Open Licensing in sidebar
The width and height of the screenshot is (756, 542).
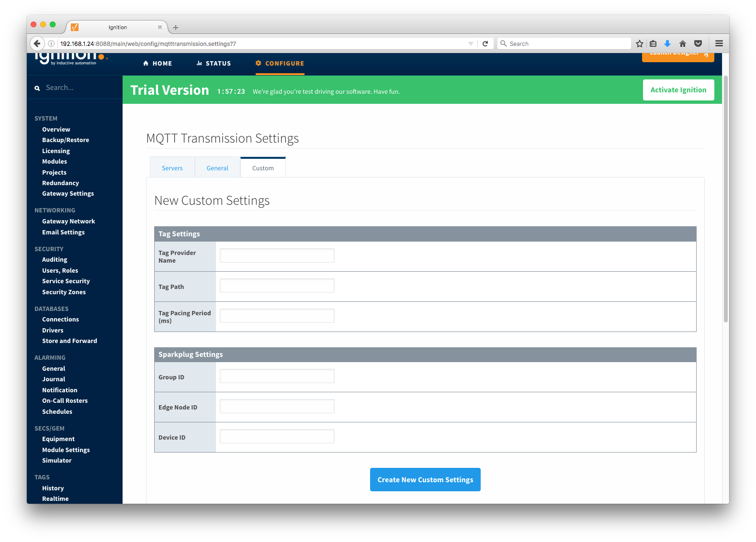(x=56, y=151)
